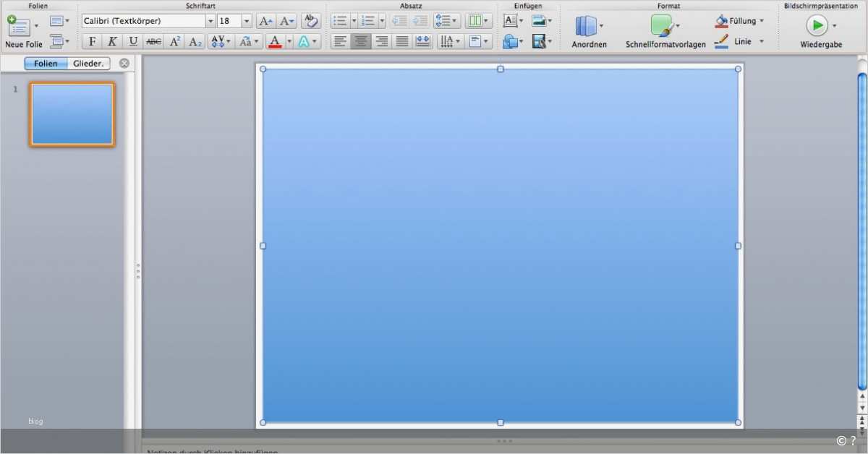Screen dimensions: 868x454
Task: Click the top-center resize handle of the slide shape
Action: point(501,69)
